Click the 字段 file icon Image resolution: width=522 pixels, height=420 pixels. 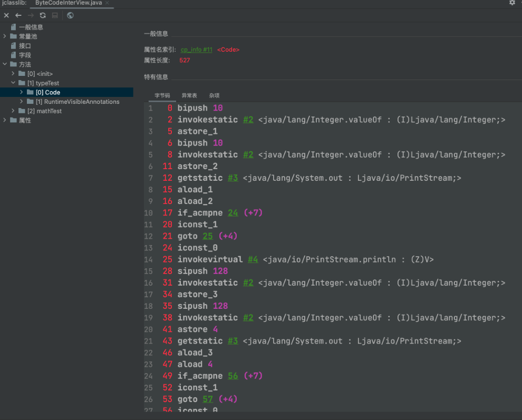(13, 55)
